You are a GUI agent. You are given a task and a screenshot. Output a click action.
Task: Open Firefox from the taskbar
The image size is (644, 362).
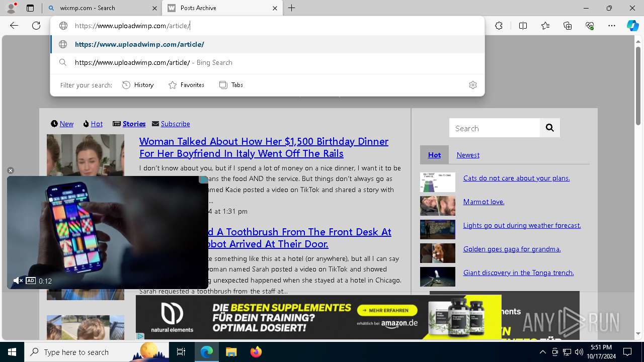pos(256,352)
